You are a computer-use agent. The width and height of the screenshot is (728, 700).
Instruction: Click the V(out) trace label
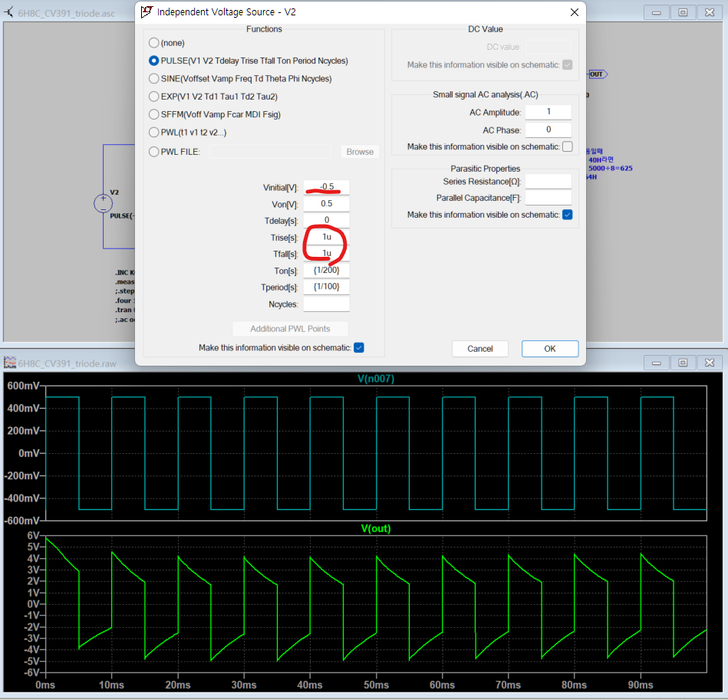pyautogui.click(x=376, y=528)
